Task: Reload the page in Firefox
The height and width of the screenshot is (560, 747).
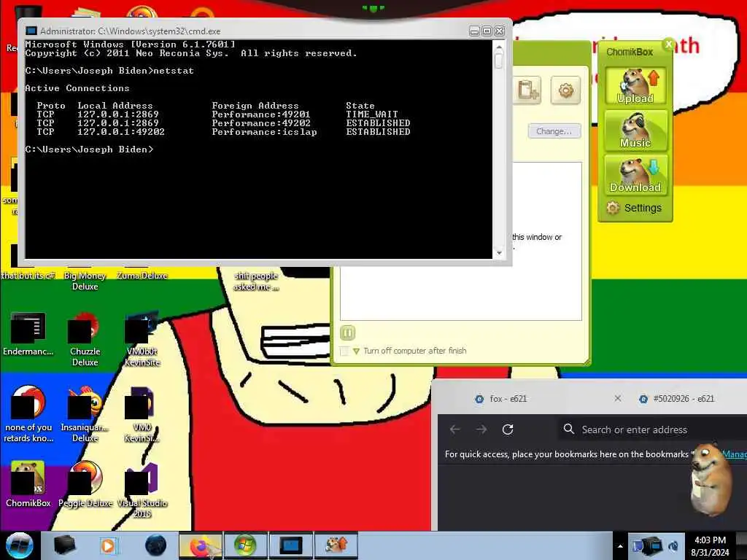Action: coord(508,429)
